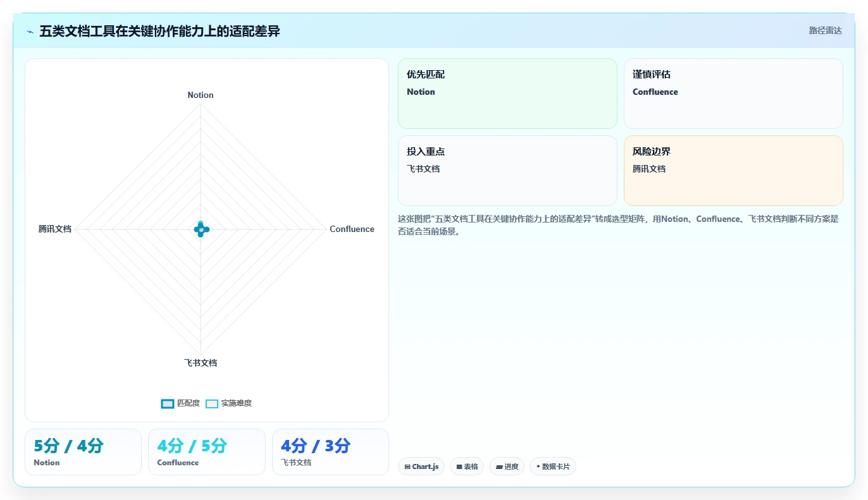Select the 4分 / 3分 飞书文档 score card
The height and width of the screenshot is (500, 868).
coord(330,452)
